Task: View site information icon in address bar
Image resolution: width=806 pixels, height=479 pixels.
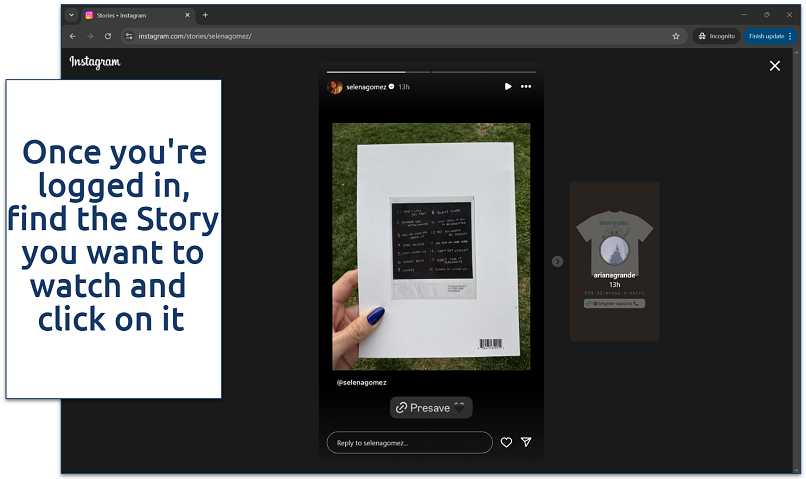Action: (129, 36)
